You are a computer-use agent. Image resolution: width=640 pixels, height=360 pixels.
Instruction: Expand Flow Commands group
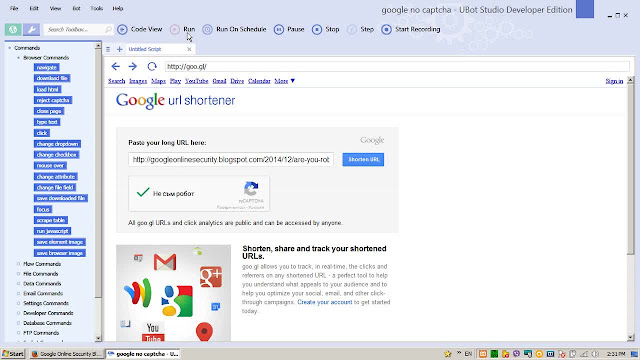click(x=18, y=264)
